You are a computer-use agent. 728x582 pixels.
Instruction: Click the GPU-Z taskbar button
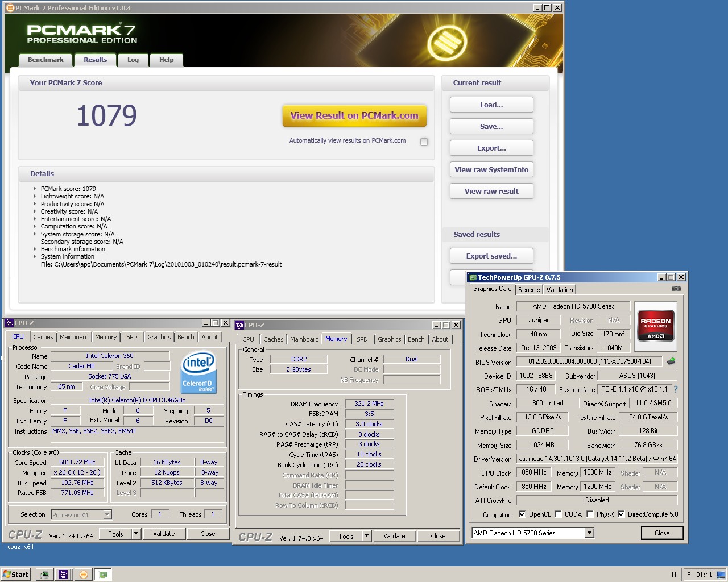103,575
